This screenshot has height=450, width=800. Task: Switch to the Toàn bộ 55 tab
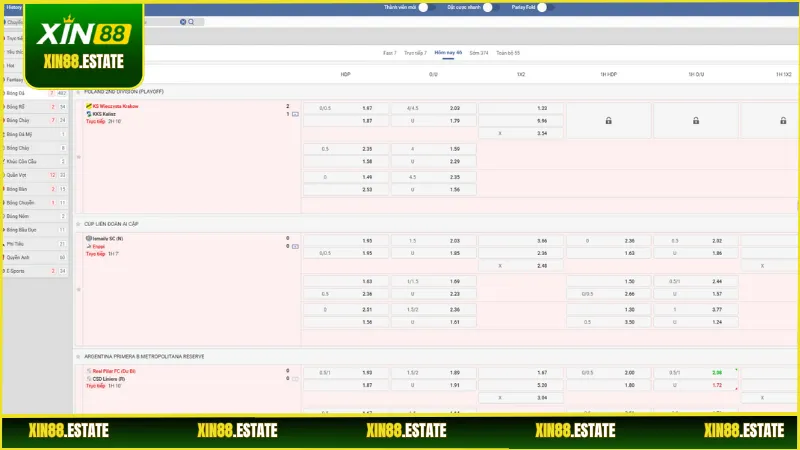pyautogui.click(x=508, y=53)
